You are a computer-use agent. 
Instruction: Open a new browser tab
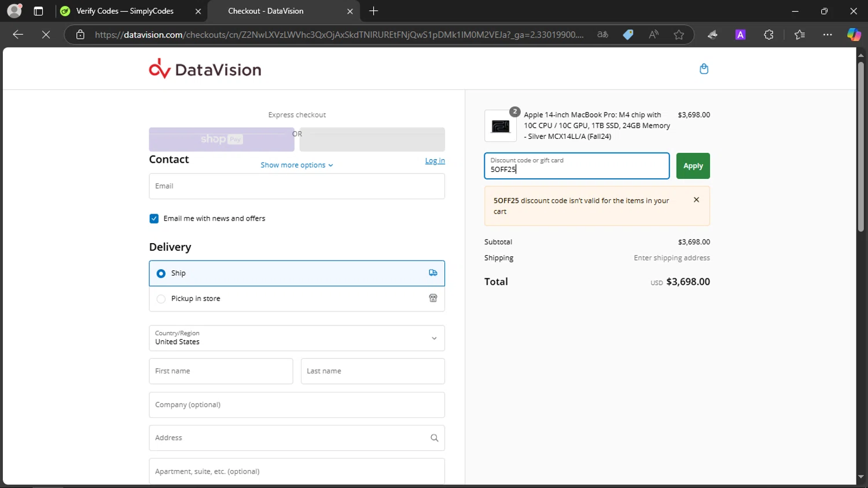(x=374, y=11)
